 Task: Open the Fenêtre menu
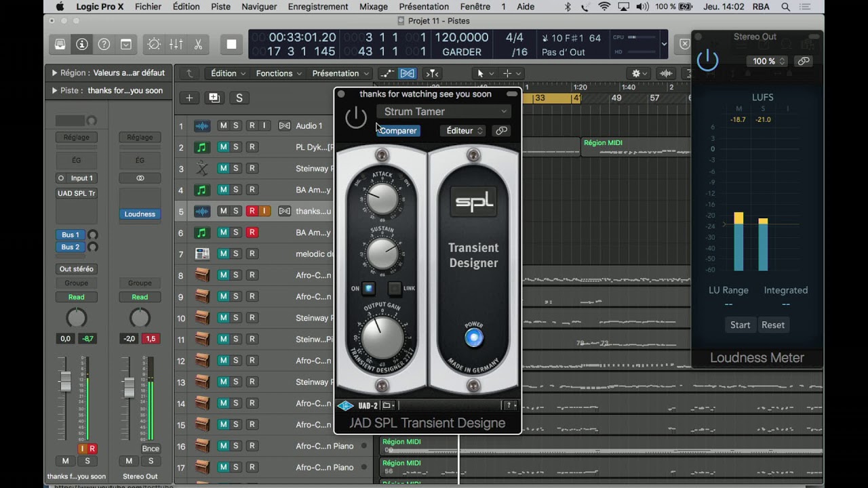pos(475,7)
